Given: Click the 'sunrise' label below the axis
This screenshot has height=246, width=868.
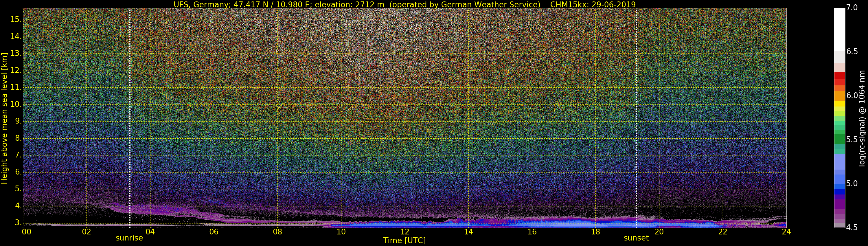Looking at the screenshot, I should 129,238.
